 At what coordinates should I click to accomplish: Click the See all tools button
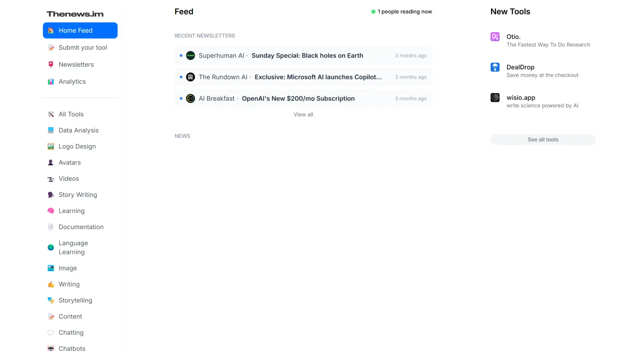point(543,140)
